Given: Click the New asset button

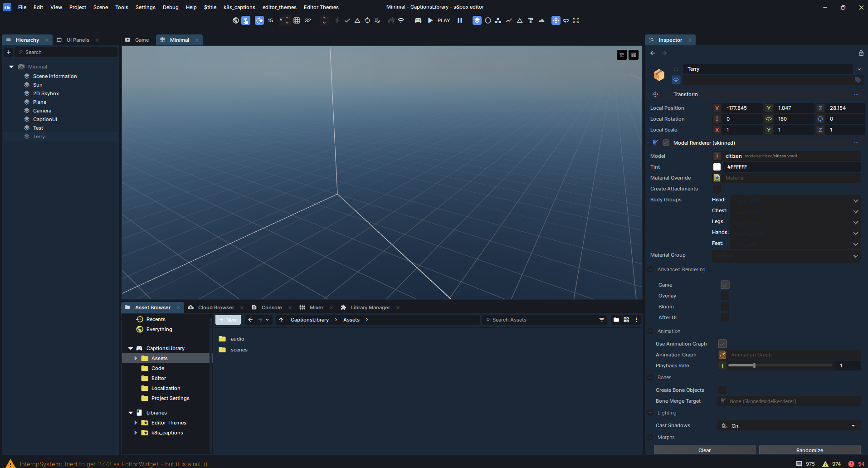Looking at the screenshot, I should coord(228,320).
